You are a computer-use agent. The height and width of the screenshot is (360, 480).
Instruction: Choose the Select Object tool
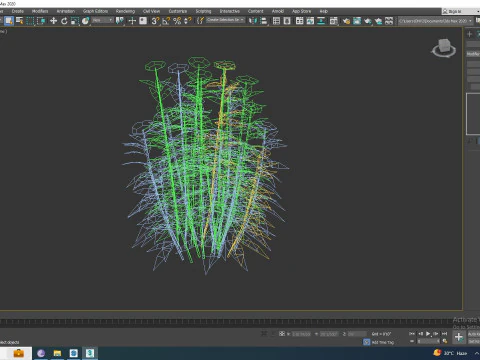9,21
